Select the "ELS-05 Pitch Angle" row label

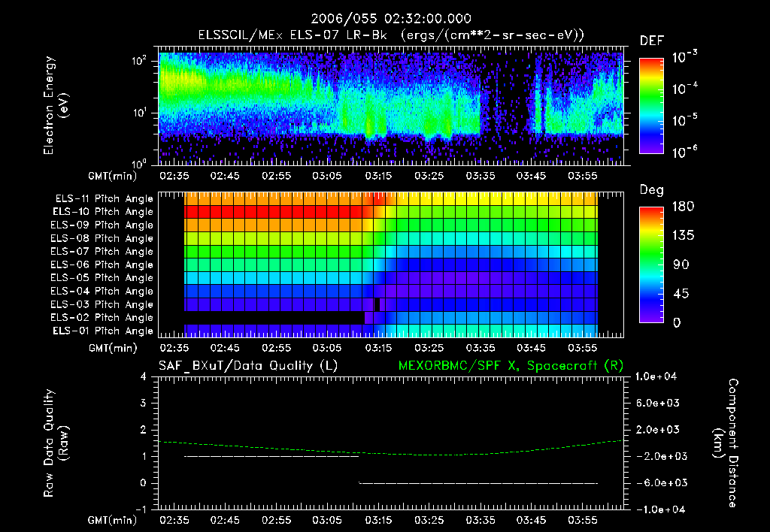coord(102,278)
